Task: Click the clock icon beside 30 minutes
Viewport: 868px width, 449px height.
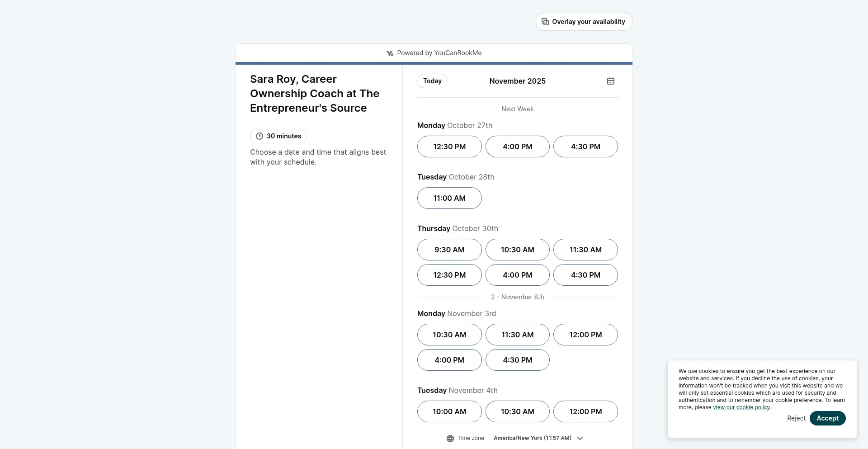Action: click(x=259, y=136)
